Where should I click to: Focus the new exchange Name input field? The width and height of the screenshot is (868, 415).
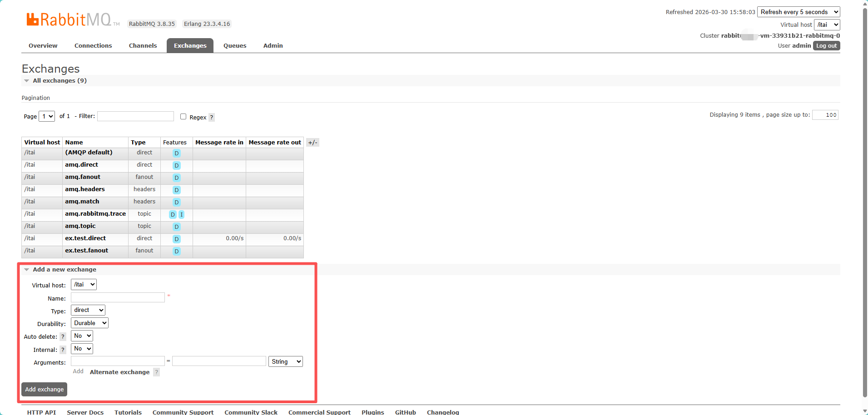click(118, 298)
